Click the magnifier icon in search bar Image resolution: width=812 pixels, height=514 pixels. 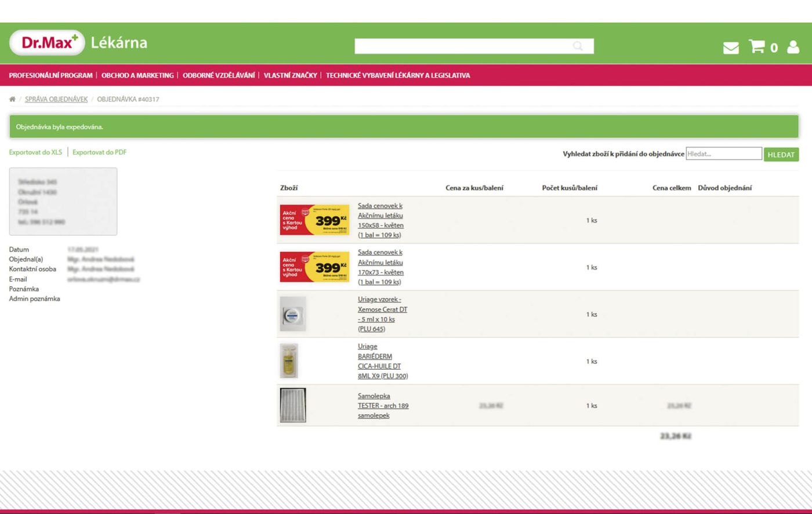coord(578,46)
